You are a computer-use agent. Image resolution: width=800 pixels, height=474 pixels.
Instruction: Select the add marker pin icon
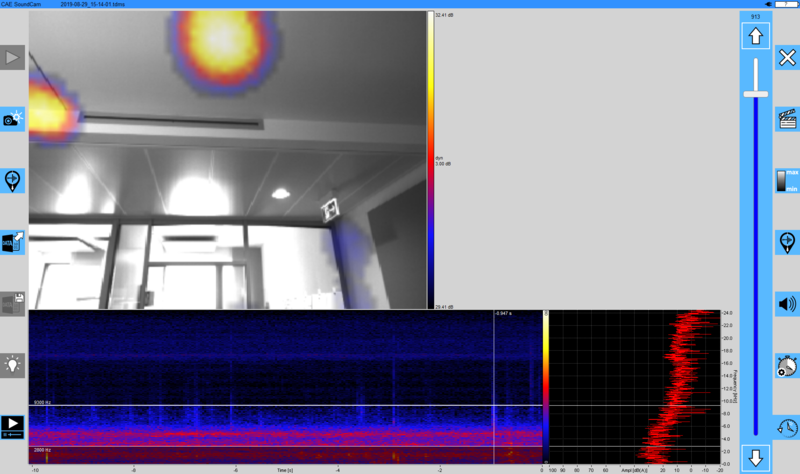pos(12,181)
